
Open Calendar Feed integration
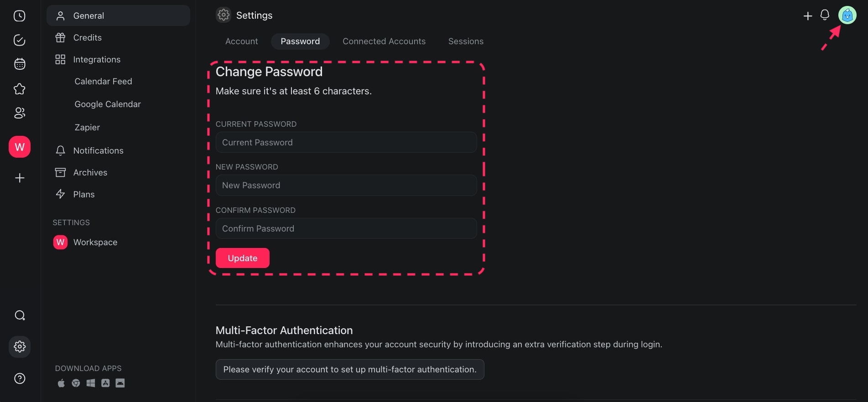click(x=103, y=82)
